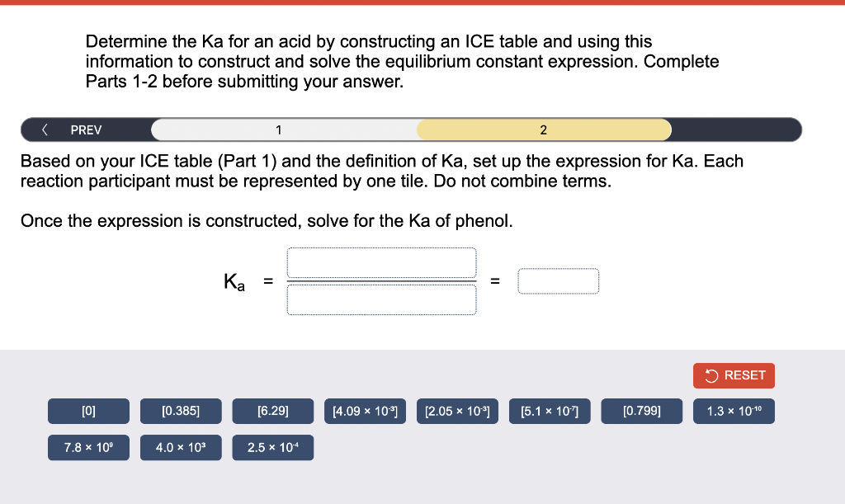The image size is (845, 504).
Task: Pick the 4.0 × 10³ tile
Action: click(x=181, y=448)
